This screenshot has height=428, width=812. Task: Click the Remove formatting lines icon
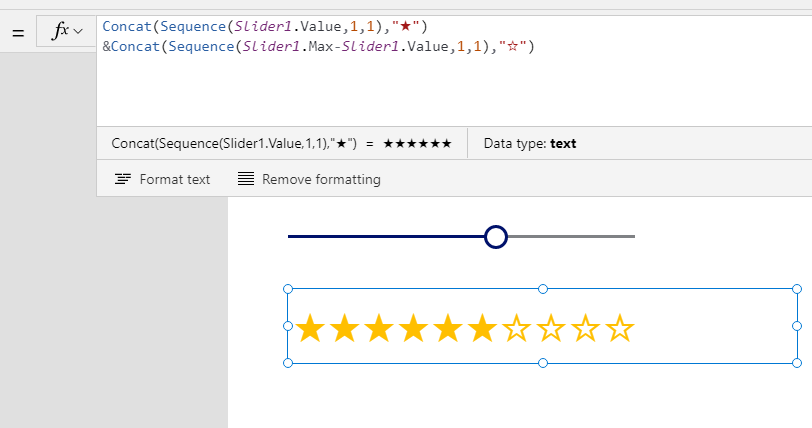246,179
